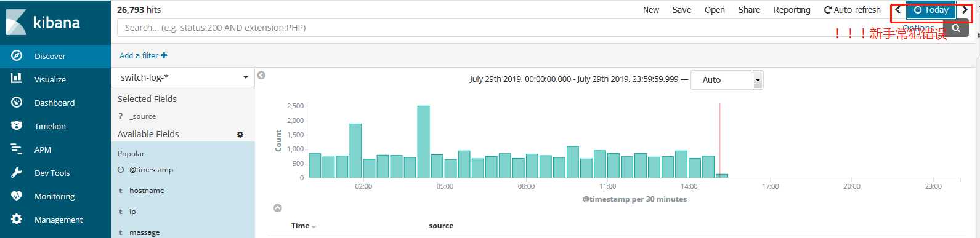The height and width of the screenshot is (238, 980).
Task: Open Management gear icon
Action: pyautogui.click(x=17, y=219)
